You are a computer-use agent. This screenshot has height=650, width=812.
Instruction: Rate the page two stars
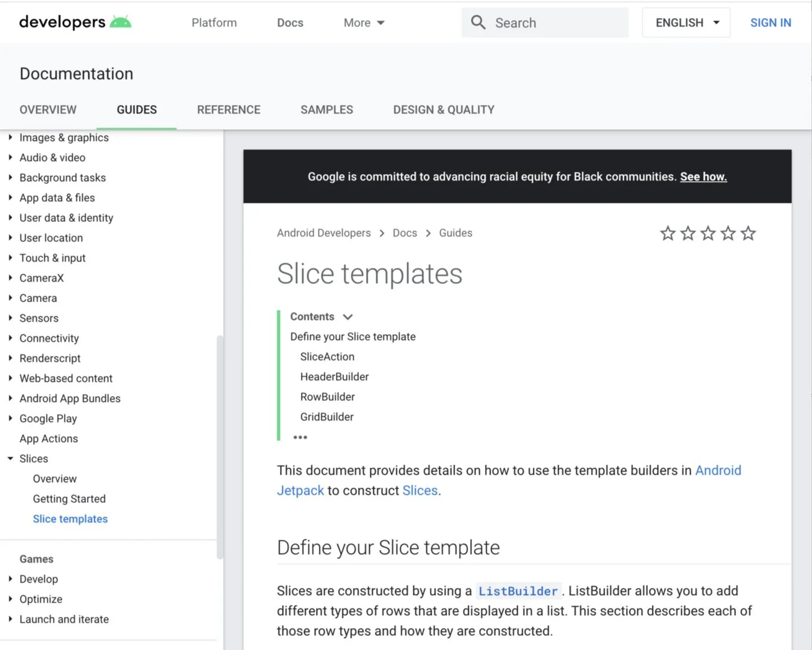click(688, 233)
